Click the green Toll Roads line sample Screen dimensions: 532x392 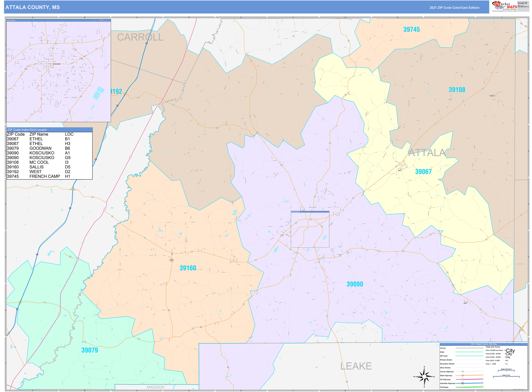pyautogui.click(x=470, y=387)
